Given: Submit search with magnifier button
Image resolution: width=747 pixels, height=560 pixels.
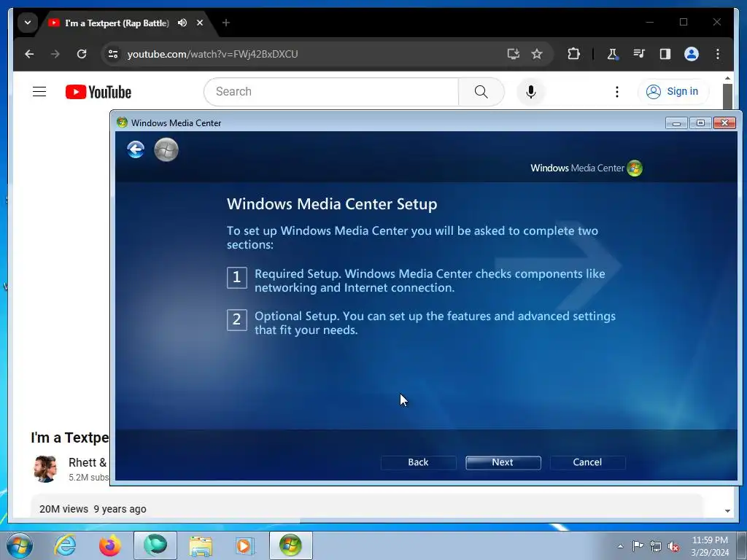Looking at the screenshot, I should (x=481, y=91).
